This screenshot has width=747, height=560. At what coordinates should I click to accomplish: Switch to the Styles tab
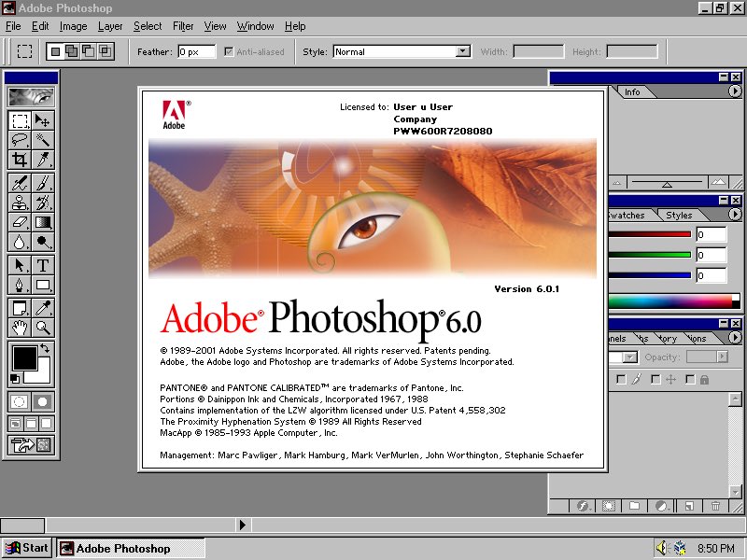coord(679,216)
